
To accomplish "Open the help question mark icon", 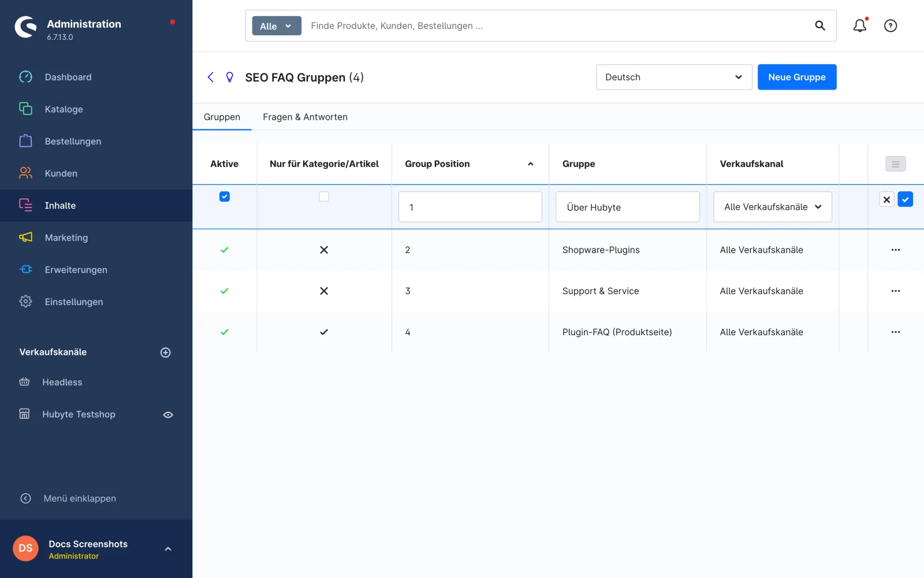I will pos(891,25).
